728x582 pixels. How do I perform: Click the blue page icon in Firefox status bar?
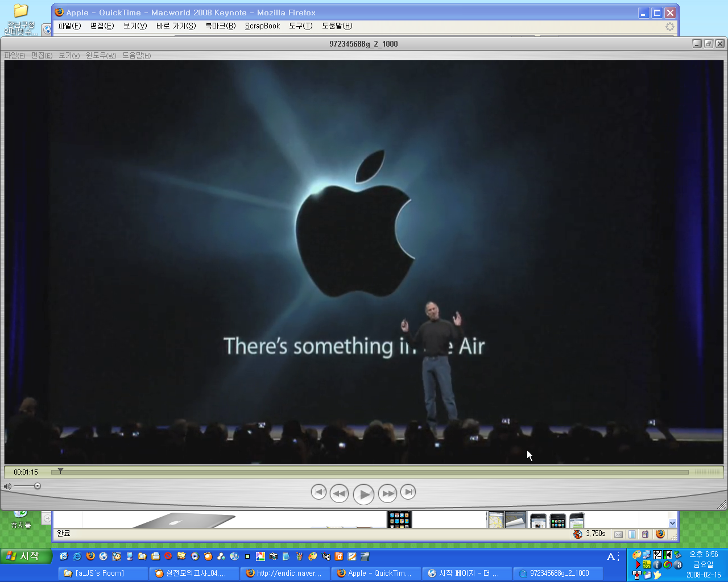(x=632, y=534)
